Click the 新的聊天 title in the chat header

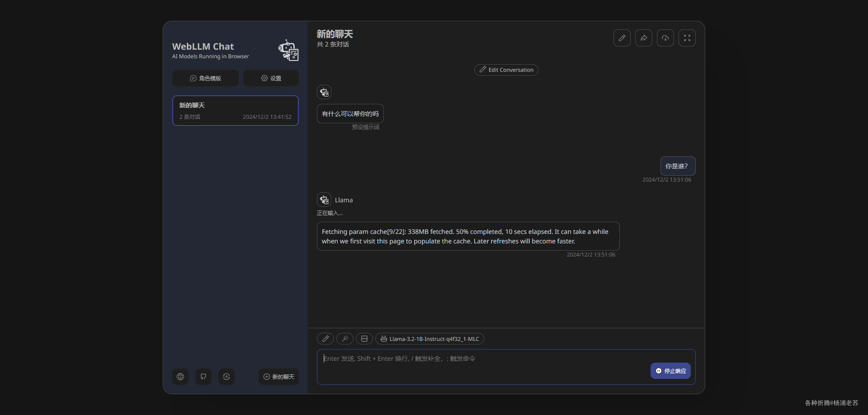point(335,34)
